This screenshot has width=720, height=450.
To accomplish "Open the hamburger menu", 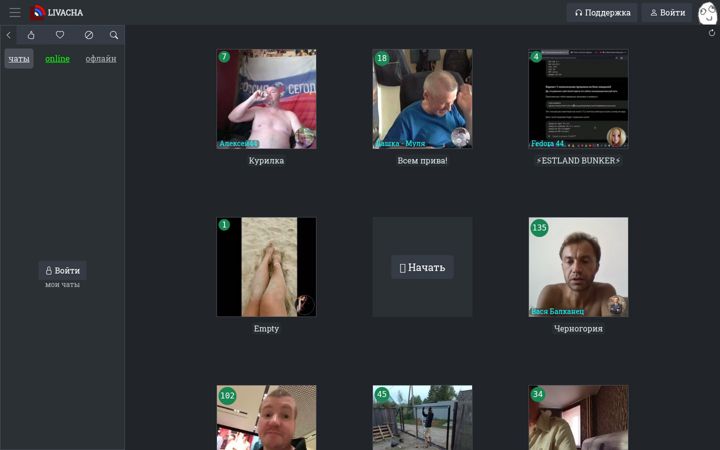I will [x=15, y=12].
